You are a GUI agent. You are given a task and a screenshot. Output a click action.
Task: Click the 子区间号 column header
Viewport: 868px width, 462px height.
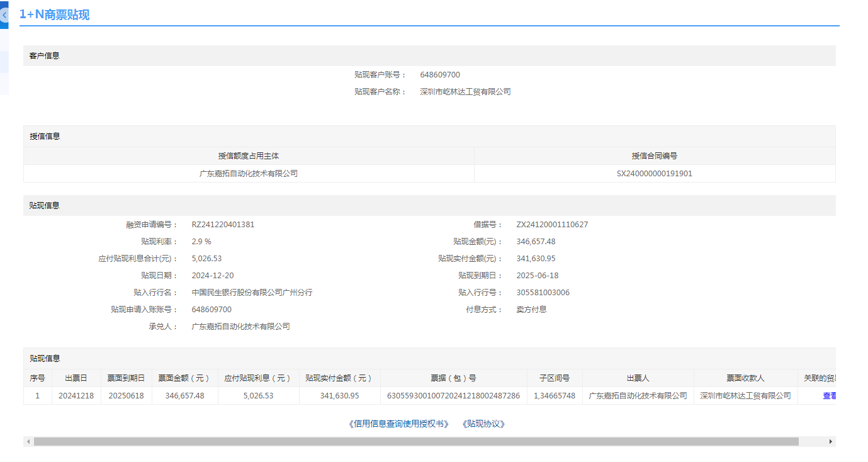[x=555, y=378]
